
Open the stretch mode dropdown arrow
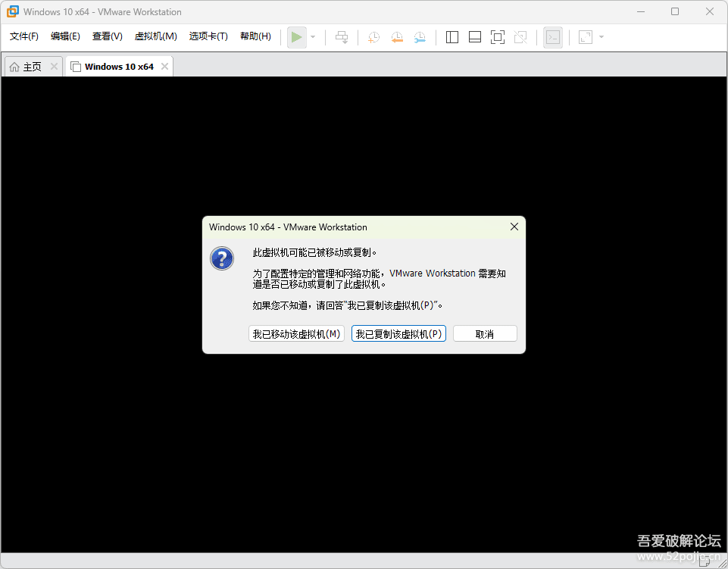click(x=601, y=36)
